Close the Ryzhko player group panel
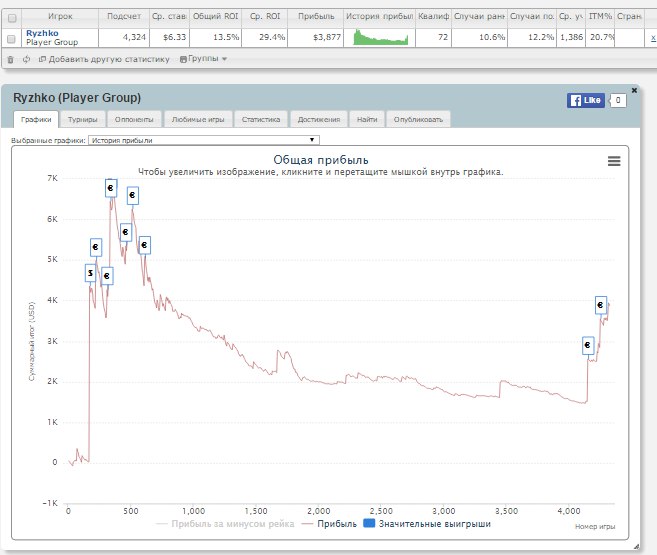The height and width of the screenshot is (555, 657). 634,90
